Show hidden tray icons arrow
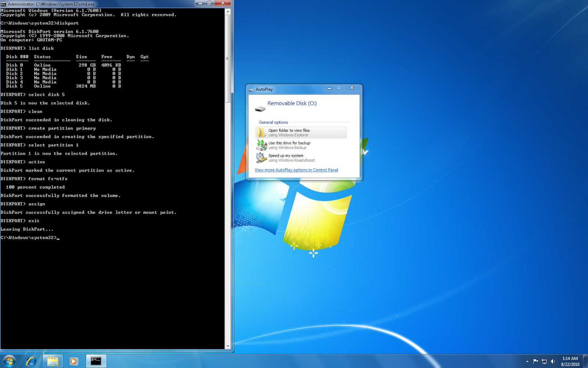The width and height of the screenshot is (588, 368). point(527,361)
